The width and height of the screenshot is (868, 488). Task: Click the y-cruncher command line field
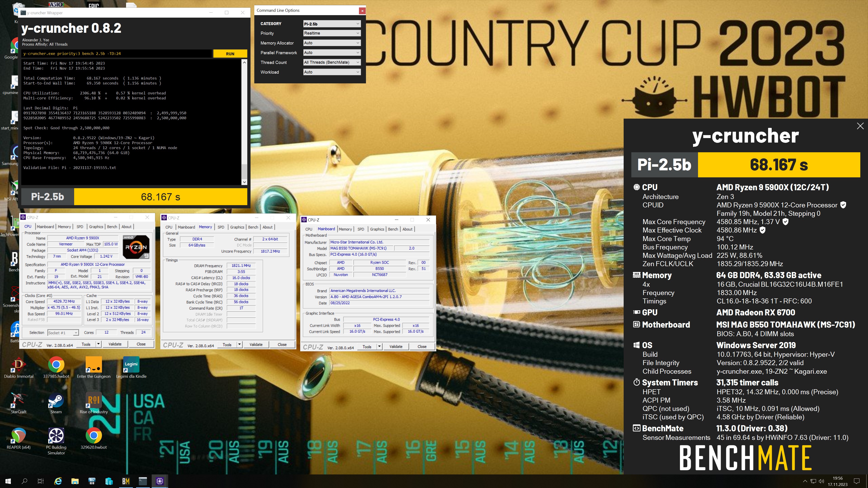pyautogui.click(x=117, y=54)
